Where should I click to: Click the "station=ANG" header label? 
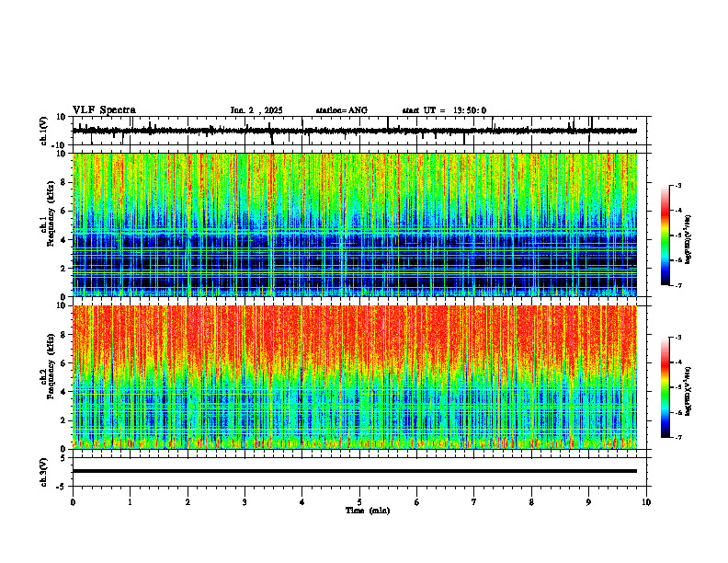pyautogui.click(x=341, y=110)
